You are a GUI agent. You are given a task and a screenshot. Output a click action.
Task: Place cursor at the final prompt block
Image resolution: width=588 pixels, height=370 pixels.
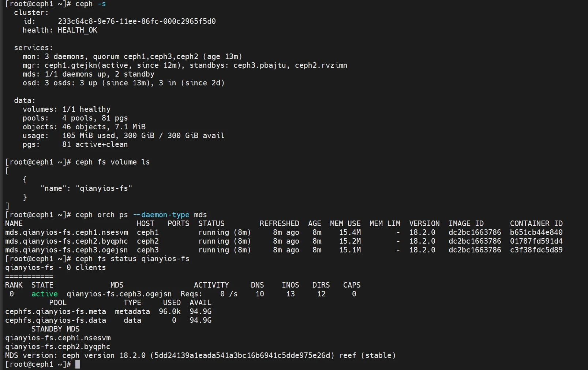pos(78,364)
